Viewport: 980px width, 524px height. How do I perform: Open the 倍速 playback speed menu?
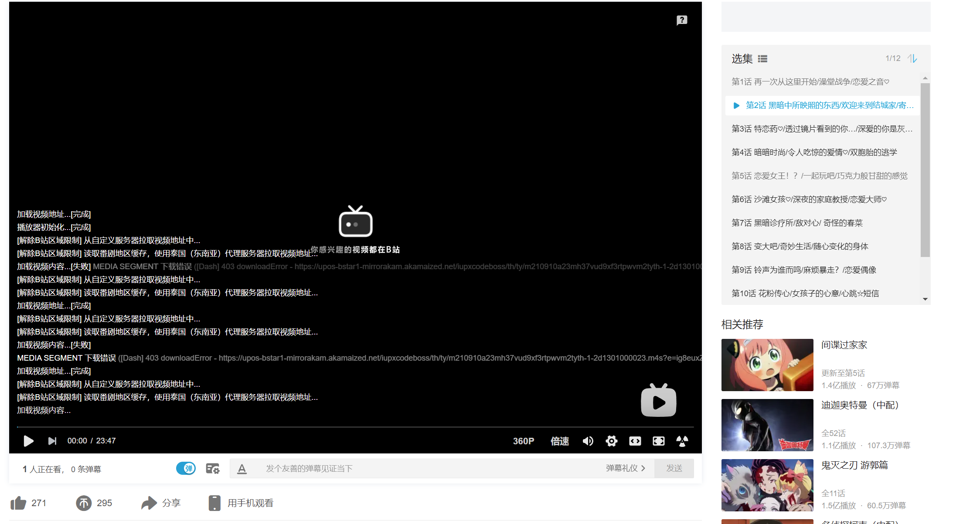click(x=559, y=441)
